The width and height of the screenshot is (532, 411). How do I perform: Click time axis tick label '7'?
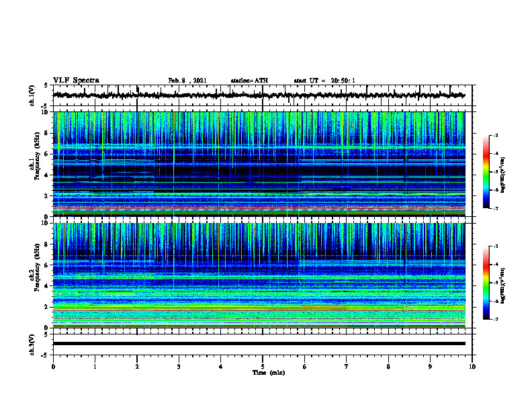tap(347, 367)
